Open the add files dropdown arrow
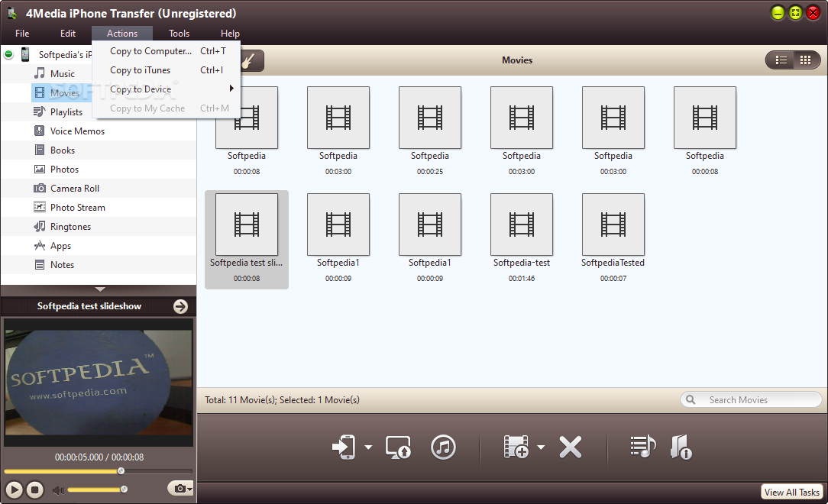The width and height of the screenshot is (828, 504). point(541,447)
